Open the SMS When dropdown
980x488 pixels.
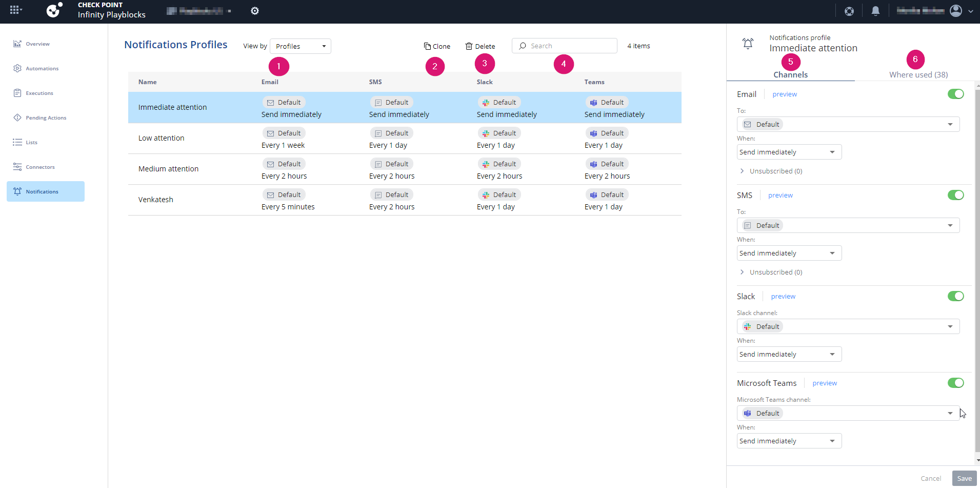tap(789, 253)
